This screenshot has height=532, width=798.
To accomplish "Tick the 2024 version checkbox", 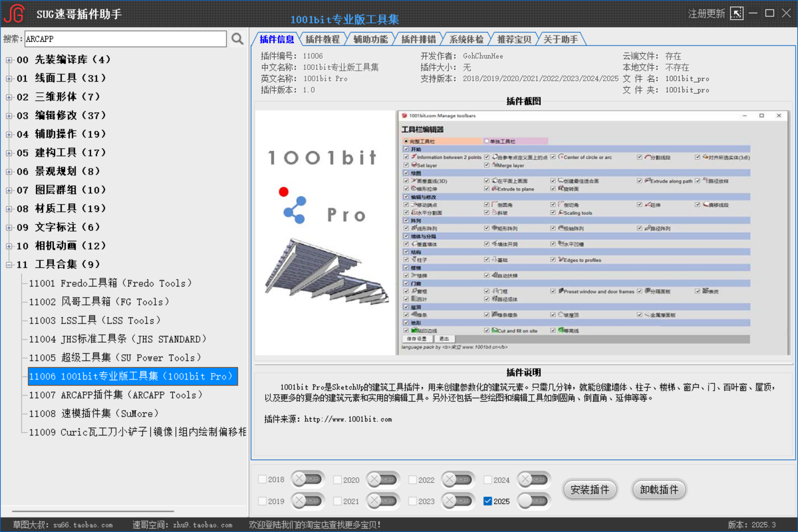I will [x=488, y=480].
